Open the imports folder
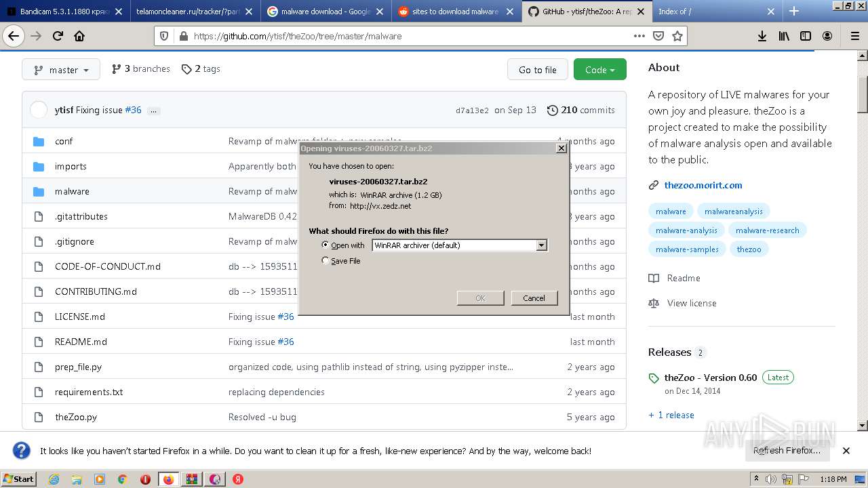This screenshot has height=488, width=868. [x=71, y=166]
